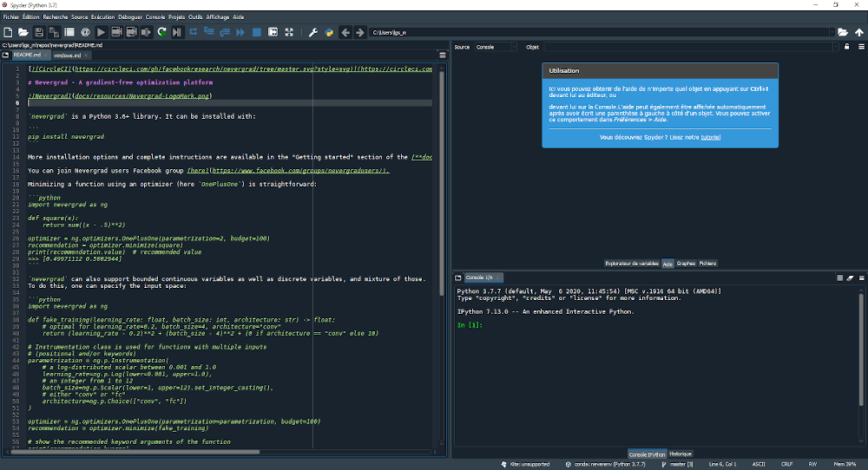Re-run the last script with the green arrow icon

point(161,33)
